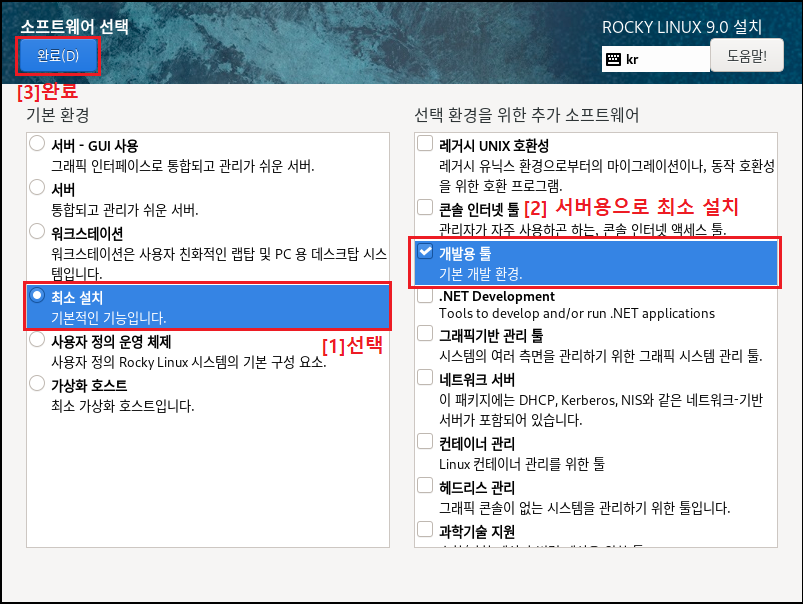Select the 가상화 호스트 radio button
This screenshot has height=604, width=803.
[37, 383]
